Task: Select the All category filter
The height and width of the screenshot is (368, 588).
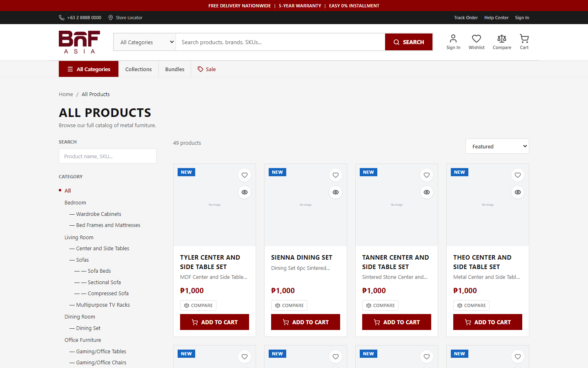Action: 68,191
